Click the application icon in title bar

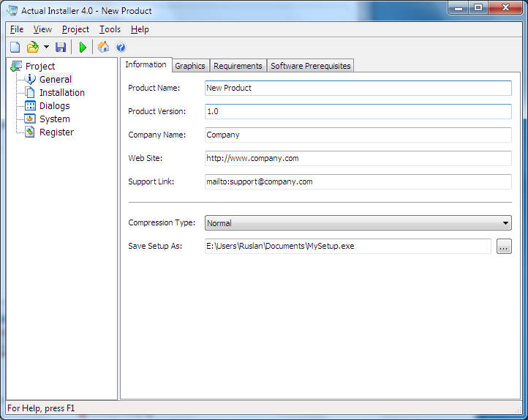tap(12, 11)
